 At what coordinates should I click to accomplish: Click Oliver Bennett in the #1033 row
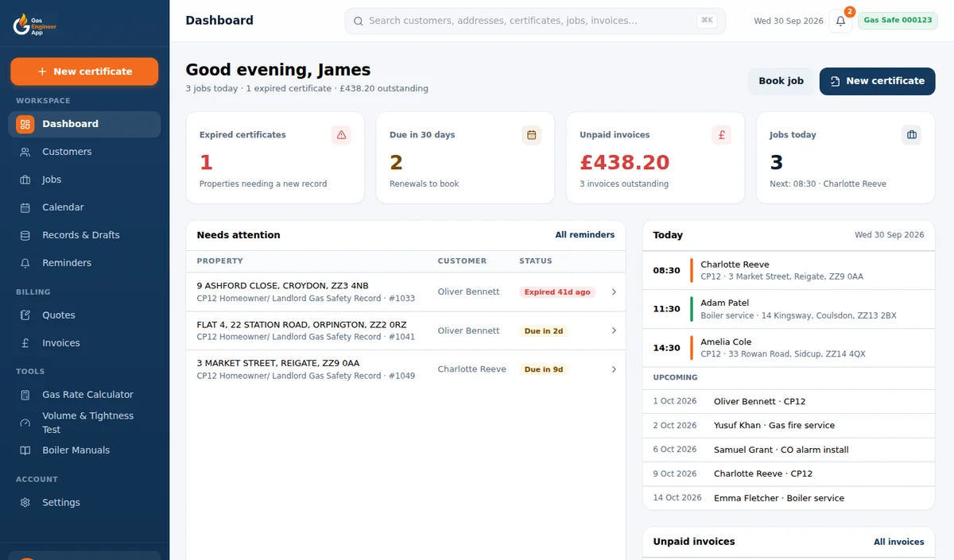[468, 292]
